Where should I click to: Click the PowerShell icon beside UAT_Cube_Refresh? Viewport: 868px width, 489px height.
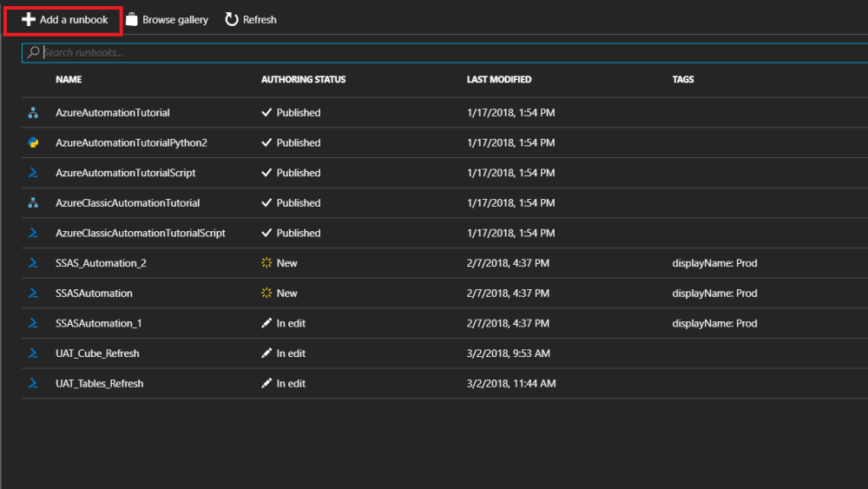33,354
